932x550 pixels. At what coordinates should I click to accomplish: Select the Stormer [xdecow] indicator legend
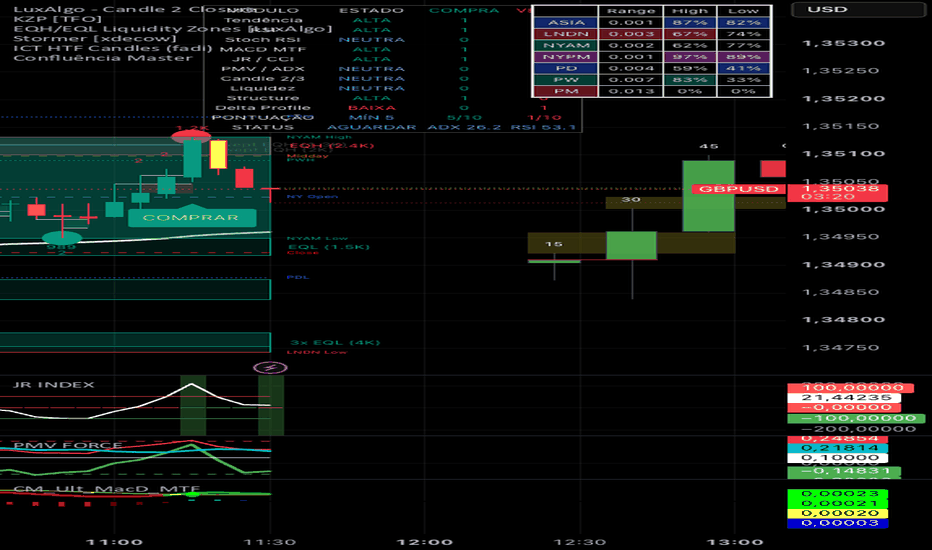point(95,39)
